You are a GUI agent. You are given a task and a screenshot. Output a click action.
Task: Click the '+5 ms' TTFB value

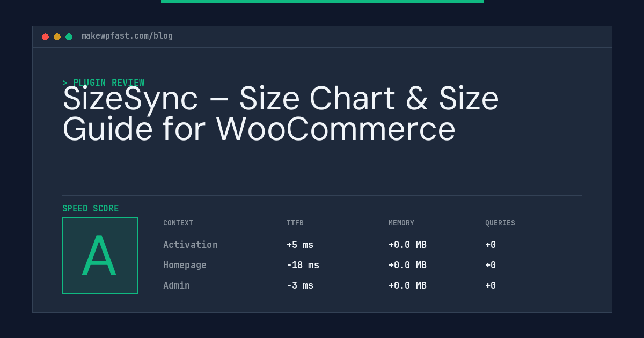pyautogui.click(x=300, y=245)
